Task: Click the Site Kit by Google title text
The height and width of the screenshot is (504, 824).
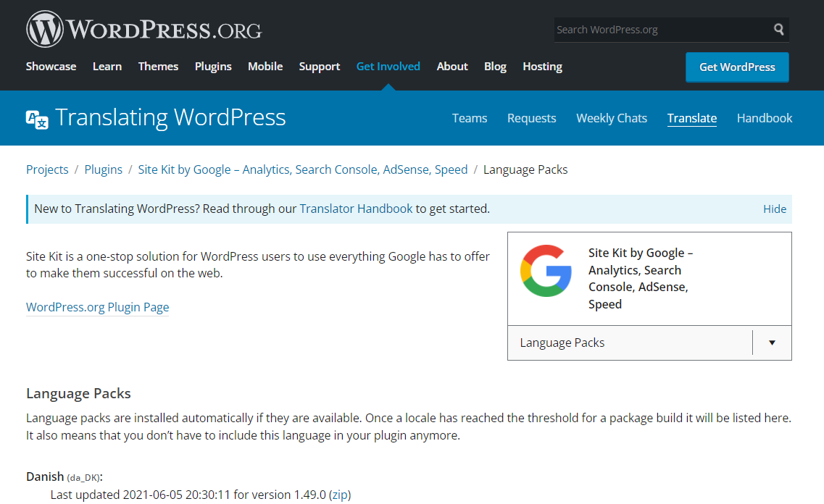Action: tap(640, 279)
